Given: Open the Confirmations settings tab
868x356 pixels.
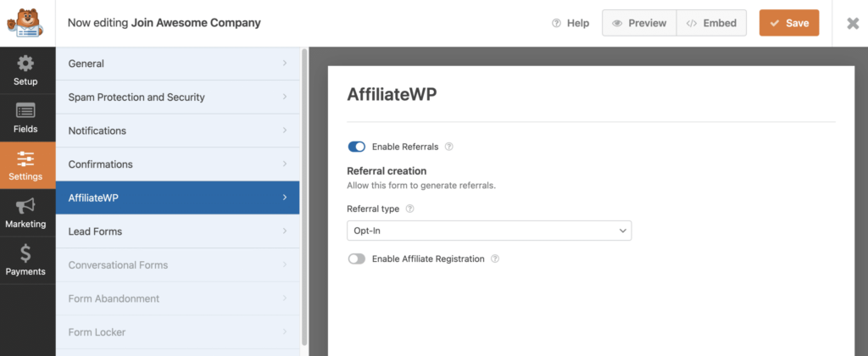Looking at the screenshot, I should coord(178,164).
